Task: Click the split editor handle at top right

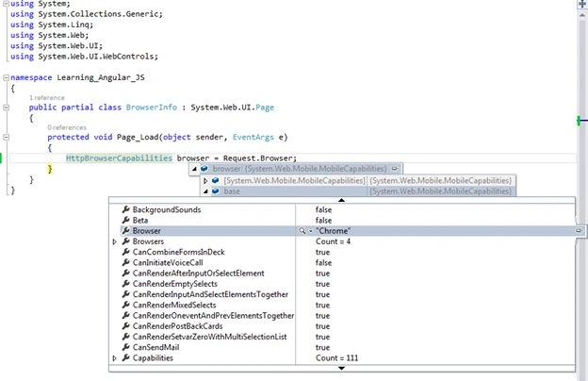Action: tap(582, 4)
